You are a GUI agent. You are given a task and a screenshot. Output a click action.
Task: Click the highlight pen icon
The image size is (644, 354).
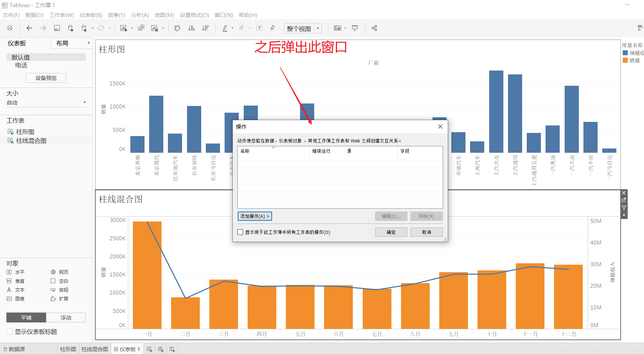[225, 28]
